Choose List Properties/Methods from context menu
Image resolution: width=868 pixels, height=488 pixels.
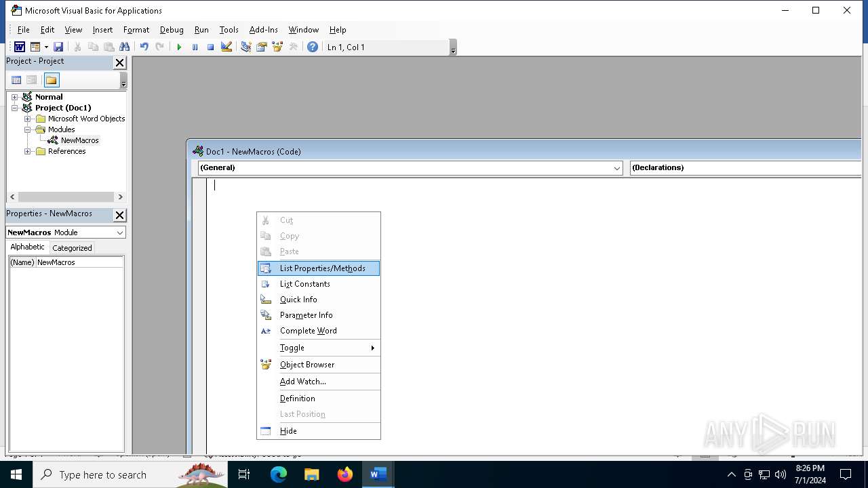pyautogui.click(x=319, y=268)
